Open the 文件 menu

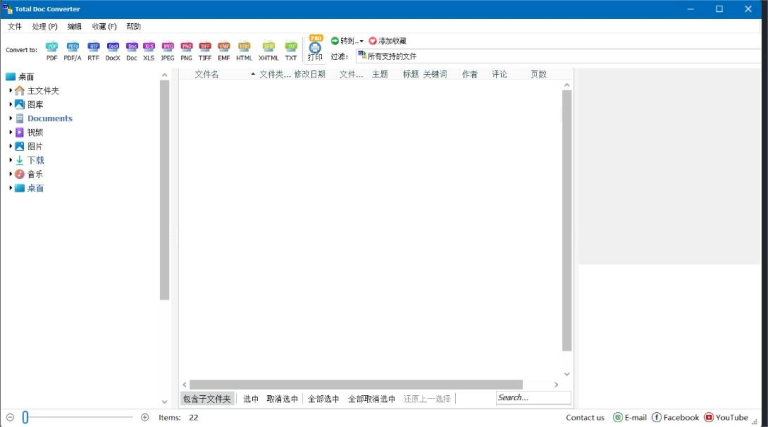coord(15,26)
